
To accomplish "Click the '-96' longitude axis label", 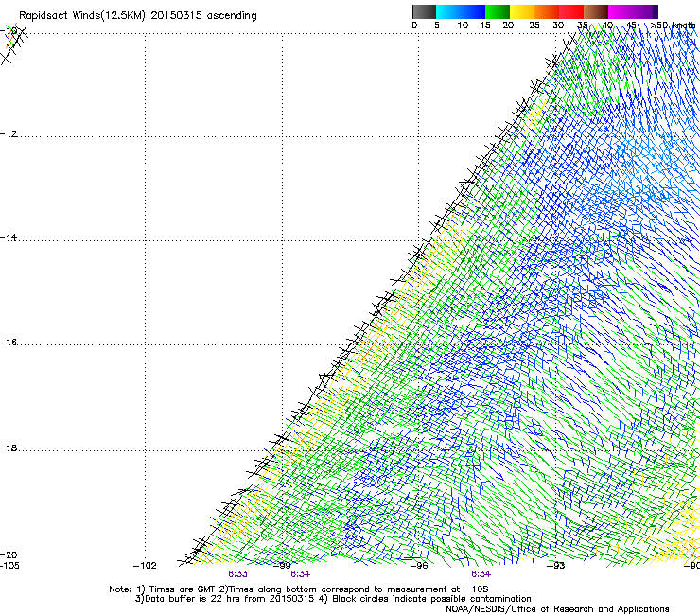I will 419,566.
